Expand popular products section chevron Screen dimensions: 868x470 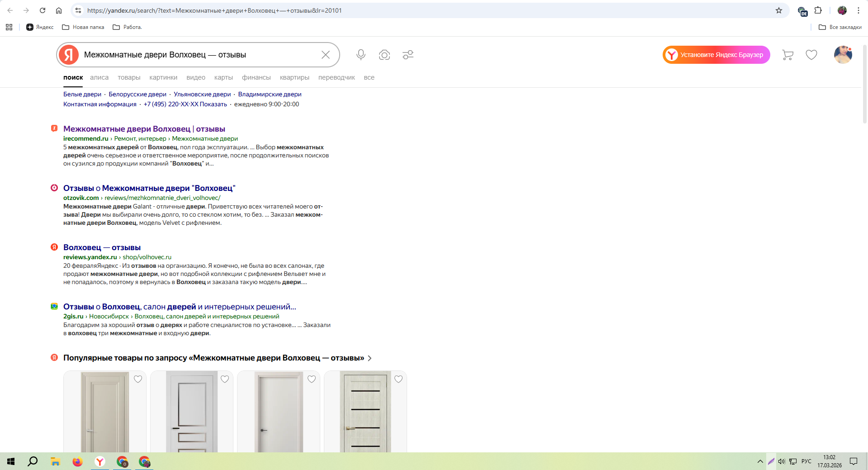(x=370, y=358)
